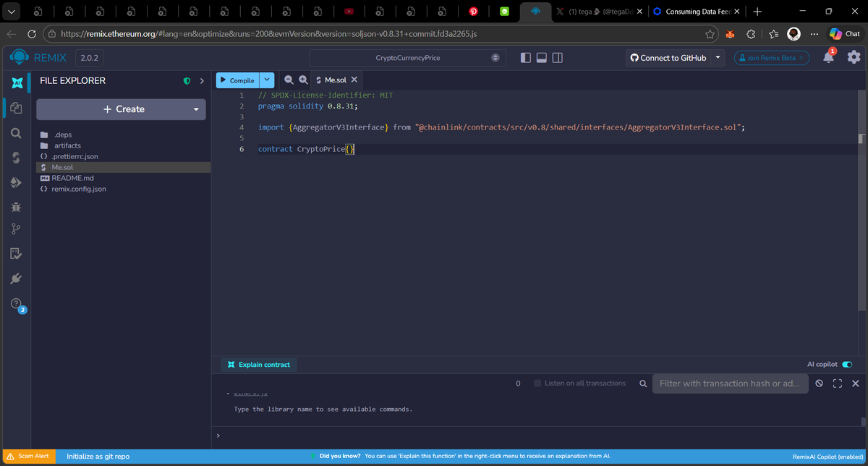Image resolution: width=868 pixels, height=466 pixels.
Task: Toggle the left side panel layout icon
Action: [526, 58]
